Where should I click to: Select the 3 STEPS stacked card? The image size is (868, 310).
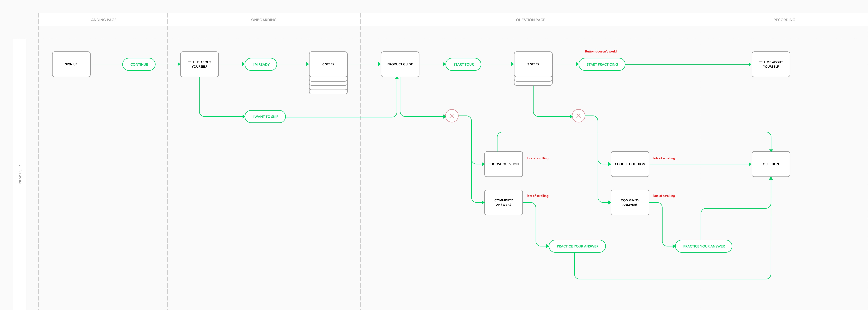tap(533, 64)
